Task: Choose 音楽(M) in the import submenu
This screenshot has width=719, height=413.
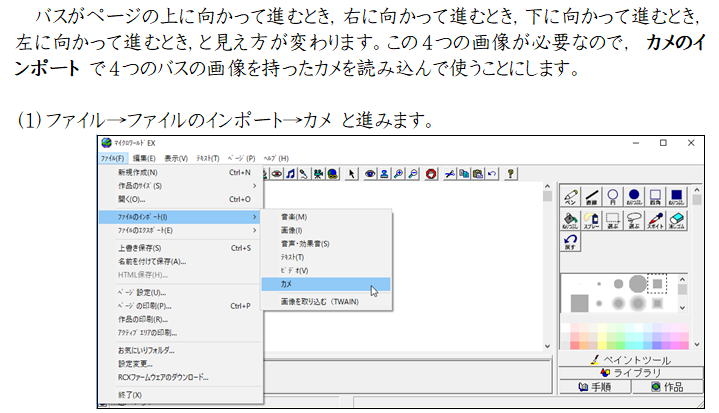Action: pyautogui.click(x=326, y=217)
